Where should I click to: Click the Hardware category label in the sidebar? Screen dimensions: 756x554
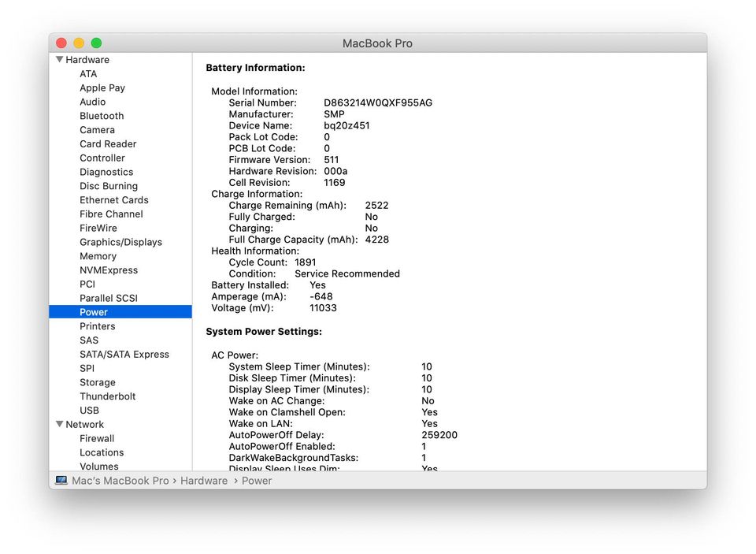pos(87,59)
